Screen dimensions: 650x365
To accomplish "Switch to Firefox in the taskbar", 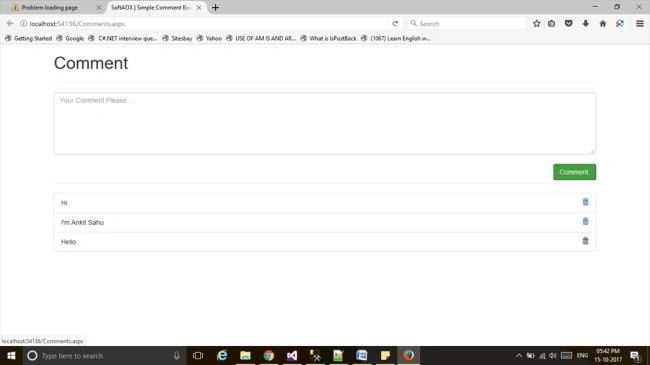I will click(x=409, y=355).
